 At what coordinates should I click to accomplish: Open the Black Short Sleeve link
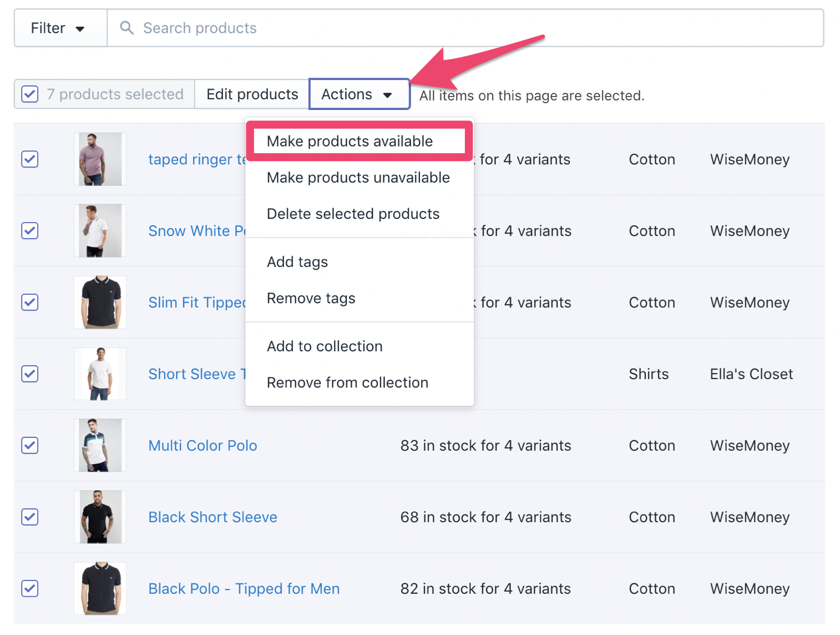(x=213, y=517)
